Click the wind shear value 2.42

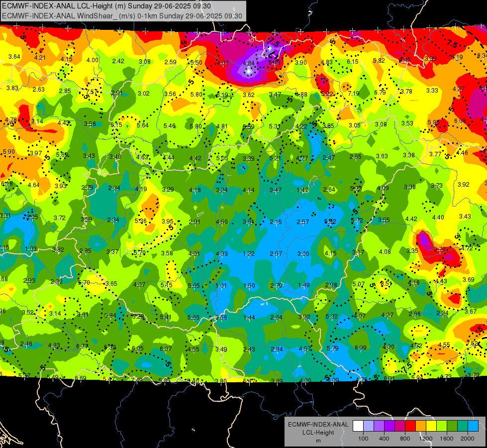(118, 61)
